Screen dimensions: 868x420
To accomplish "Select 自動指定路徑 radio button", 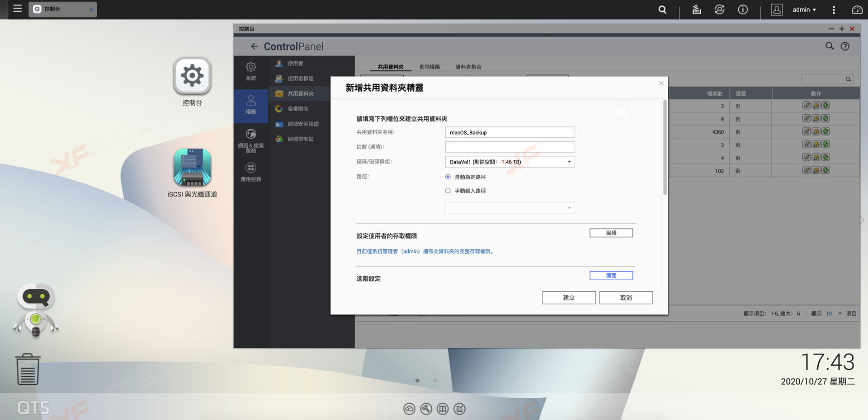I will tap(448, 177).
